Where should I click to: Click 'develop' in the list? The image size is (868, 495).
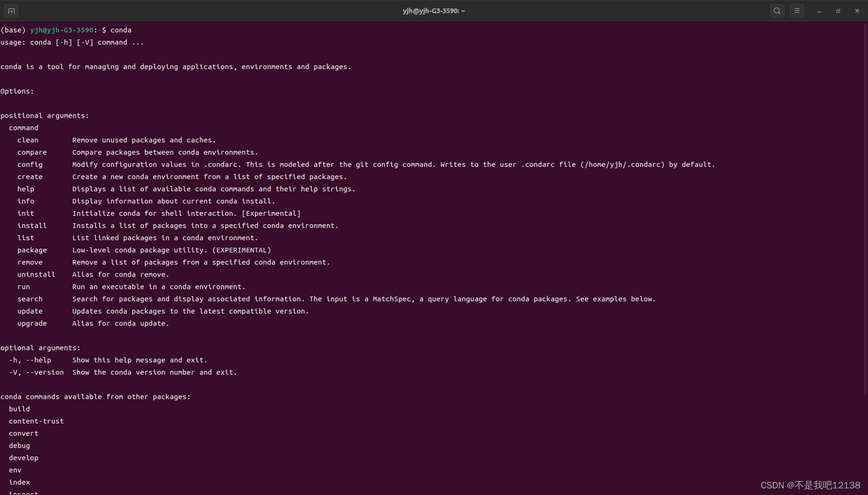24,458
